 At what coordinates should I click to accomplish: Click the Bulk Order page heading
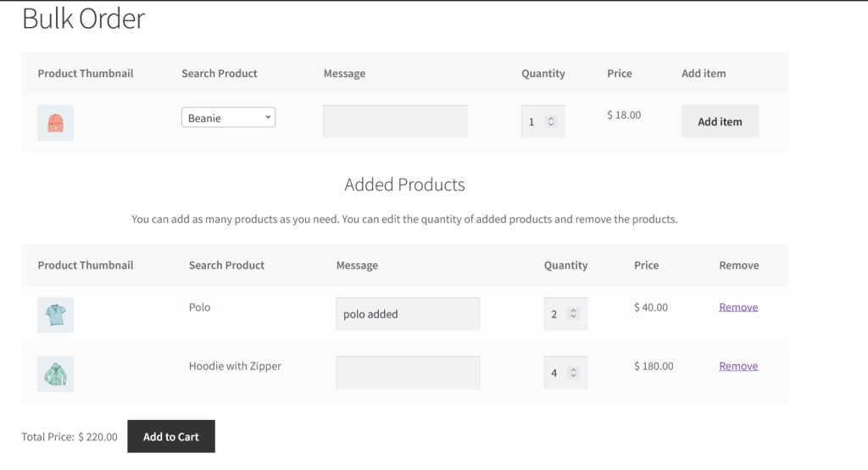tap(83, 19)
